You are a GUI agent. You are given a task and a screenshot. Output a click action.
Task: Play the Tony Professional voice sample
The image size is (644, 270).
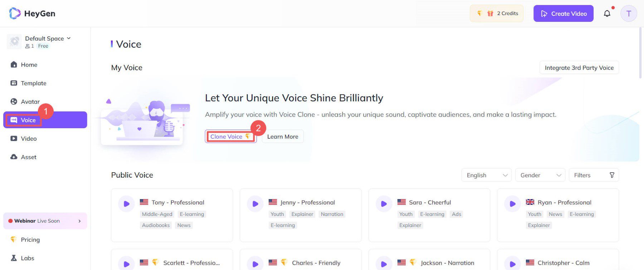tap(126, 203)
